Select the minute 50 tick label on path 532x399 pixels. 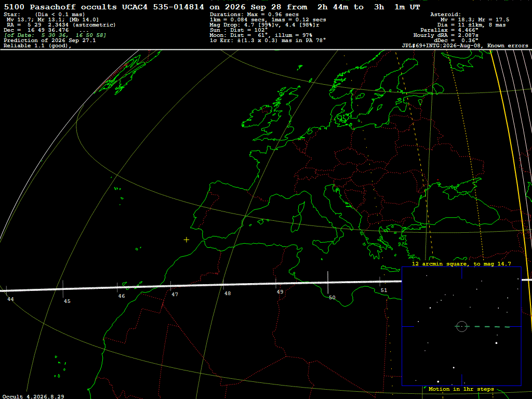pyautogui.click(x=332, y=298)
